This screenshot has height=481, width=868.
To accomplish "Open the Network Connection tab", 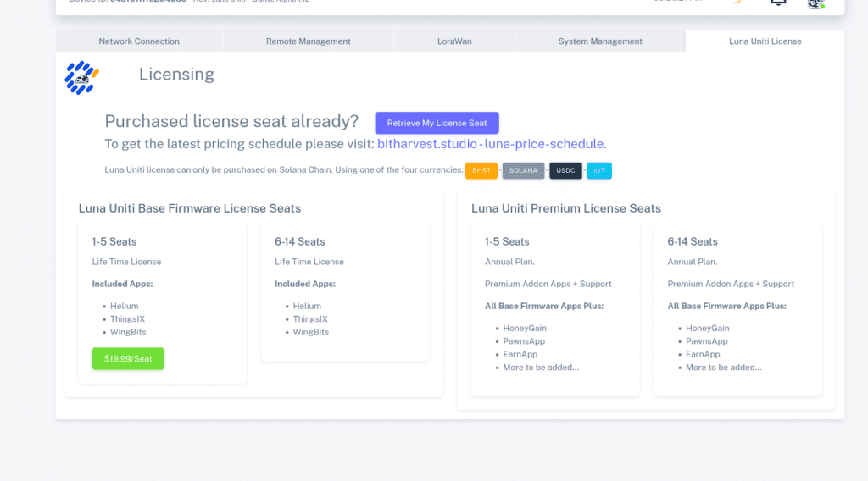I will (x=139, y=41).
